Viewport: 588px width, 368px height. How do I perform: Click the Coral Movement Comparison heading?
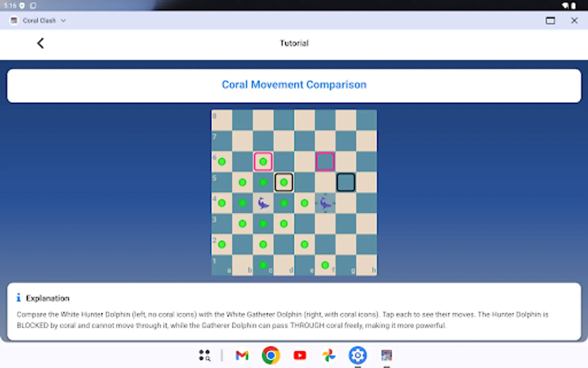[x=294, y=85]
